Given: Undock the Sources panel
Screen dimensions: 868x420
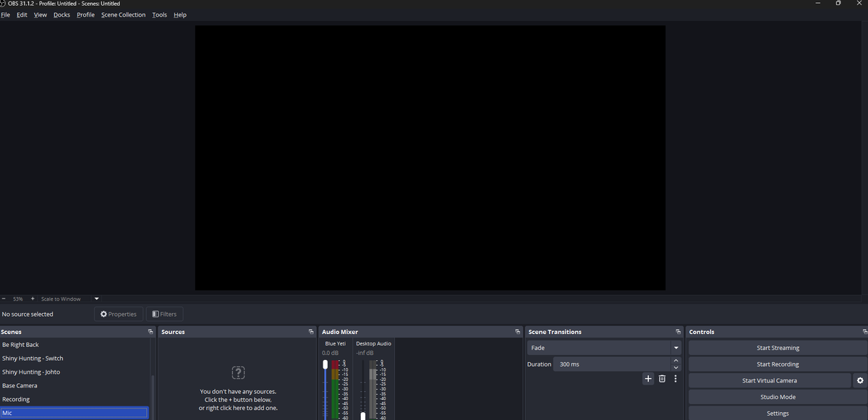Looking at the screenshot, I should pyautogui.click(x=311, y=332).
